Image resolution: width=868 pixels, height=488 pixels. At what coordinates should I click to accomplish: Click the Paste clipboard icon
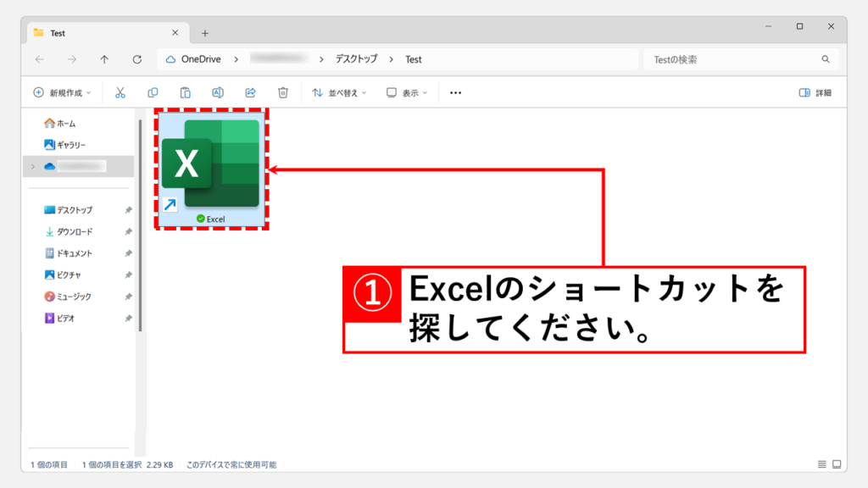(x=186, y=93)
